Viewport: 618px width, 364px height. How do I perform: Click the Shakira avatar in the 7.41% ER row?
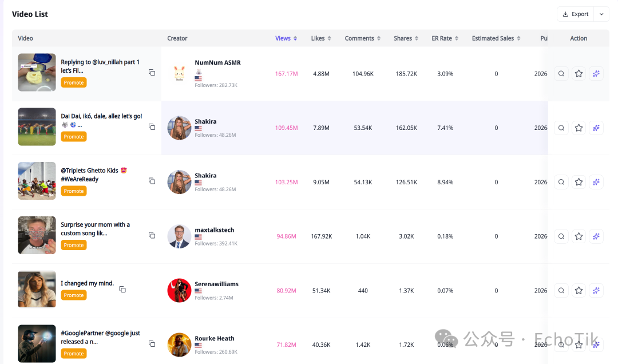tap(179, 128)
